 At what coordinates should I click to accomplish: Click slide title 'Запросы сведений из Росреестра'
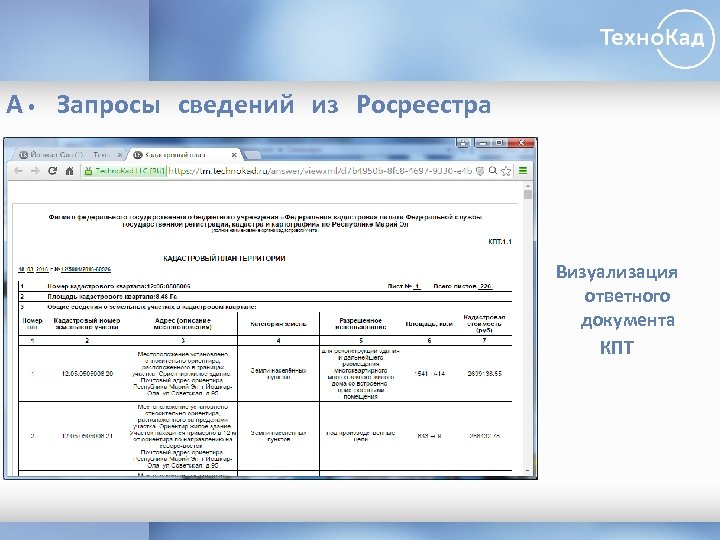pyautogui.click(x=274, y=104)
